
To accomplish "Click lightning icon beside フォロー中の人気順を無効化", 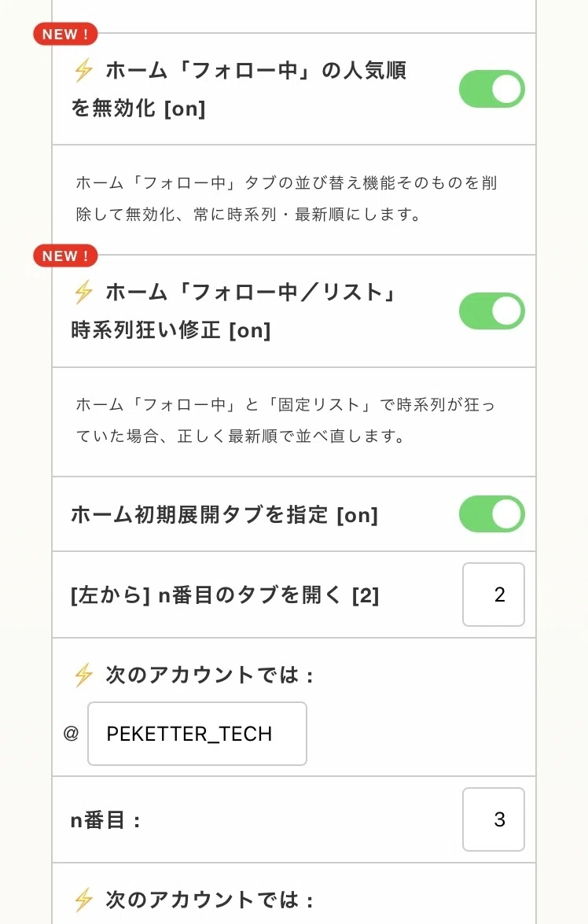I will click(x=83, y=71).
